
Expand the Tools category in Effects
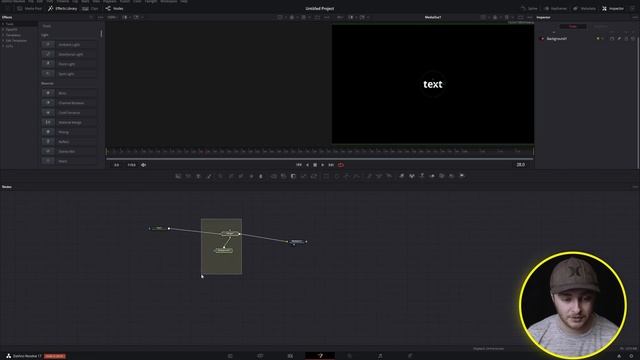tap(3, 24)
